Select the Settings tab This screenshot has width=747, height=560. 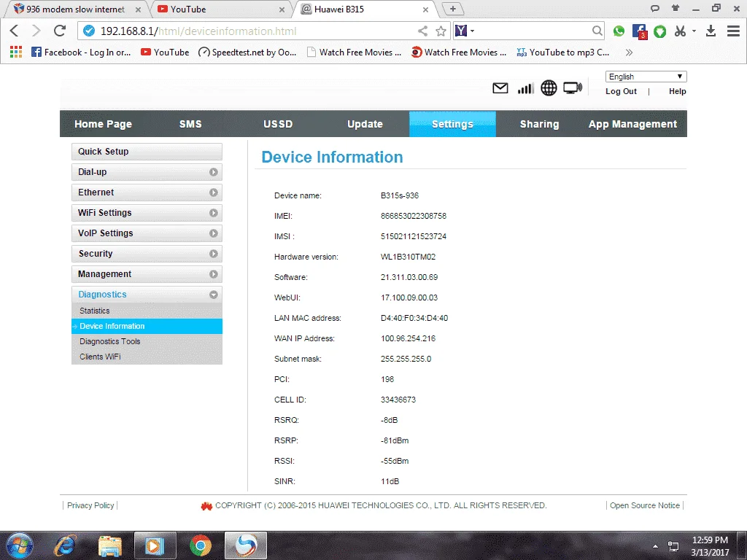[452, 124]
